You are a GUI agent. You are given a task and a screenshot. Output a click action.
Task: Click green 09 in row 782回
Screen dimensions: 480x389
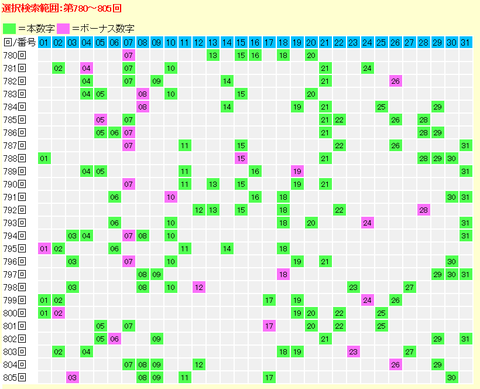click(157, 81)
